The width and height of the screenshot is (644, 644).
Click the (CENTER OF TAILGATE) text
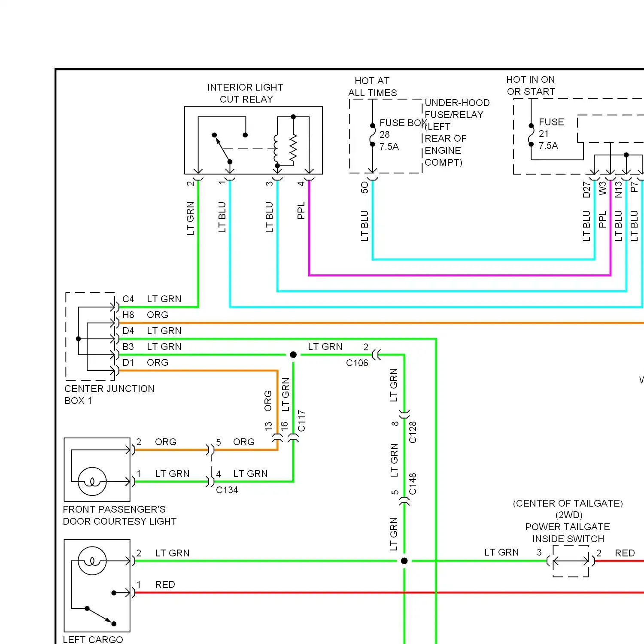coord(568,503)
